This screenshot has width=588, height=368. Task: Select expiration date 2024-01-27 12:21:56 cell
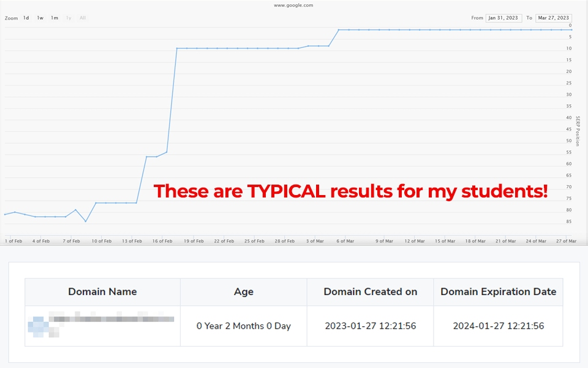[x=498, y=326]
